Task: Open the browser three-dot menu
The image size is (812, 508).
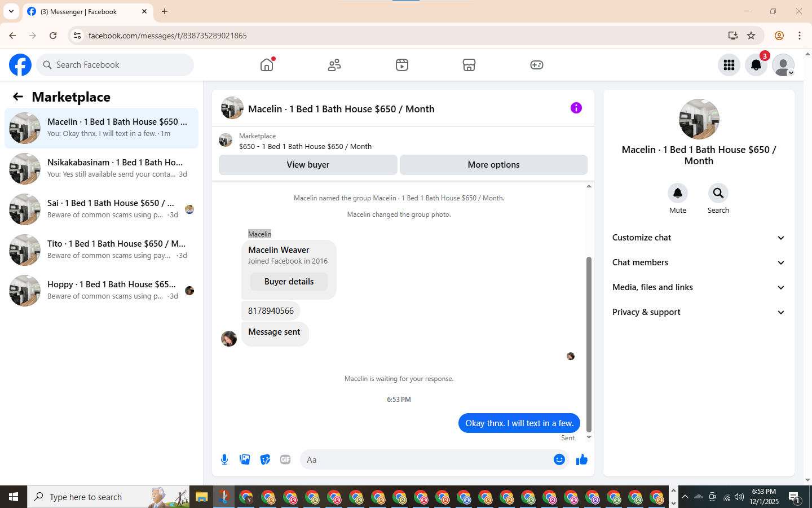Action: 800,36
